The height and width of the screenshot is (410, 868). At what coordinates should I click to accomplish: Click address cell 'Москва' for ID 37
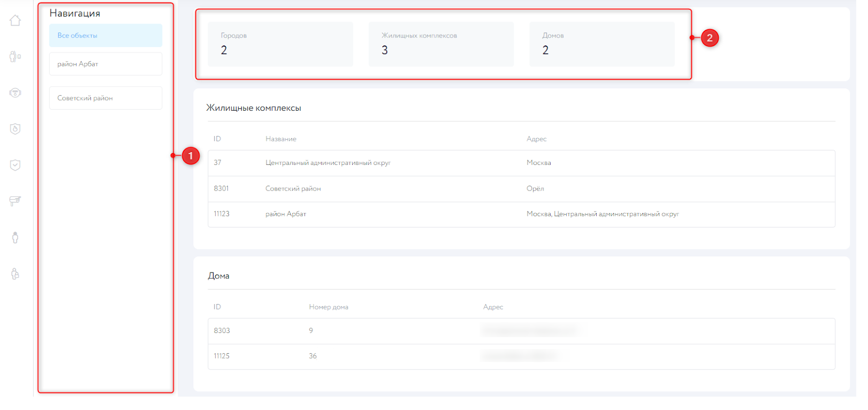pyautogui.click(x=539, y=163)
